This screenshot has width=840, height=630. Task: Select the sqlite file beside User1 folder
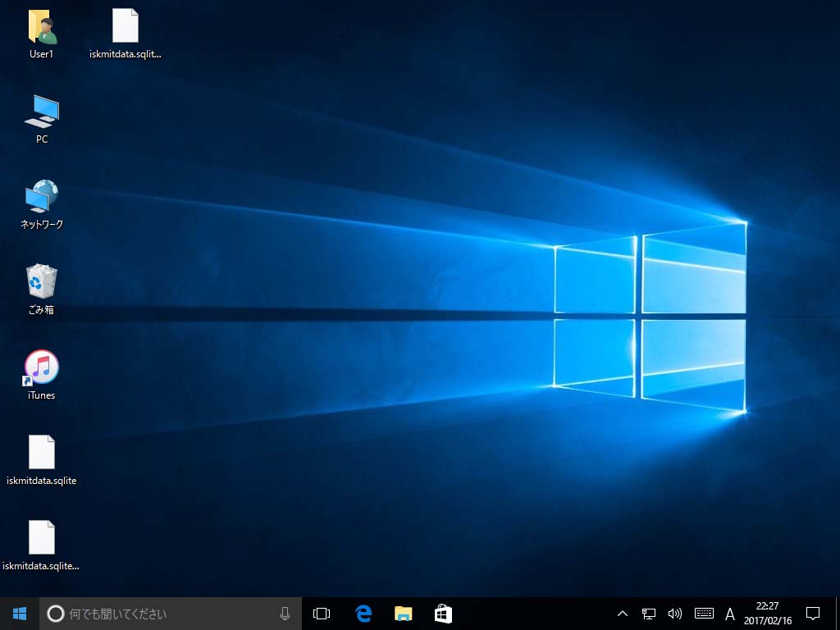point(126,27)
